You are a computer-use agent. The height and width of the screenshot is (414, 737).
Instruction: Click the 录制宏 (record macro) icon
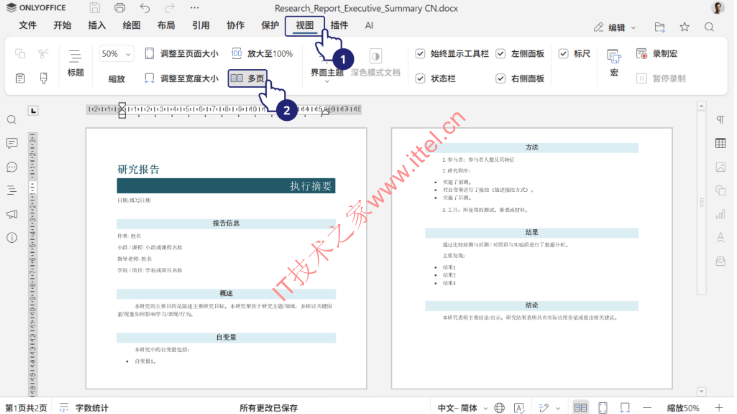(641, 54)
